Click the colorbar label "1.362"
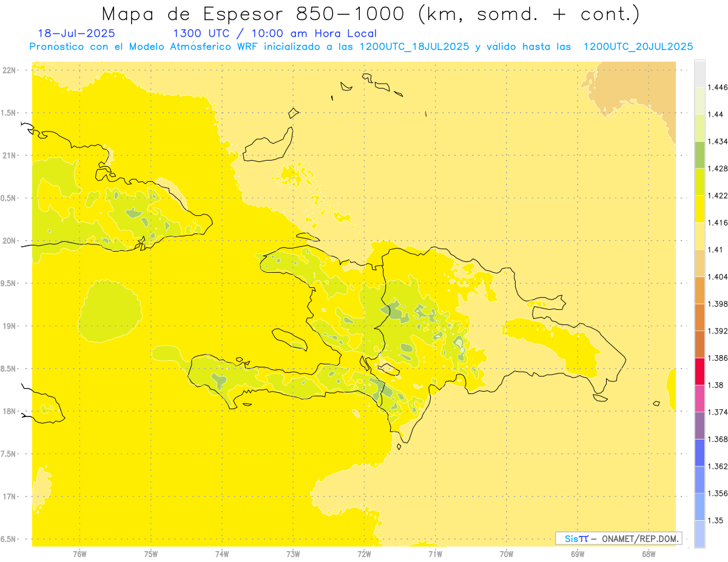Image resolution: width=728 pixels, height=562 pixels. pyautogui.click(x=719, y=466)
